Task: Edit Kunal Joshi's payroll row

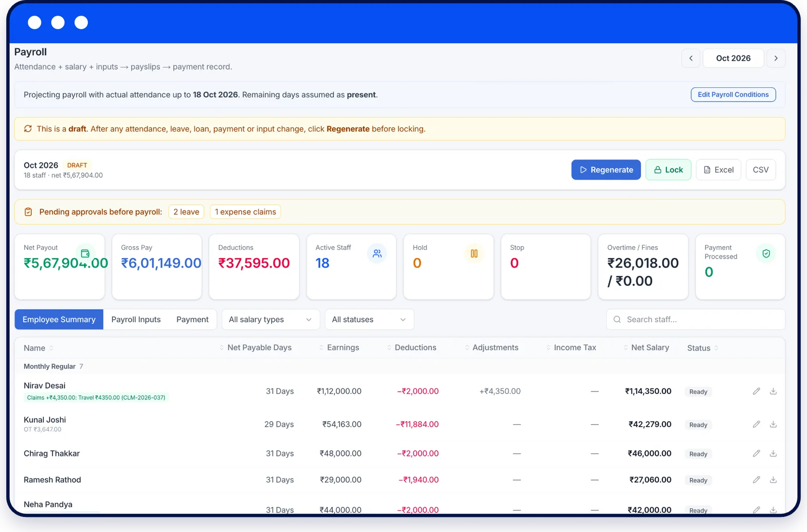Action: (x=756, y=425)
